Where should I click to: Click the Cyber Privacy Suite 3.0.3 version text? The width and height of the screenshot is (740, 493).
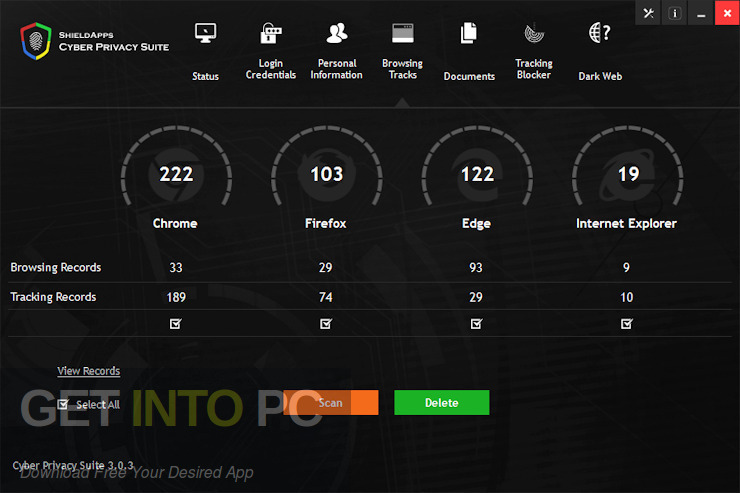pyautogui.click(x=73, y=466)
